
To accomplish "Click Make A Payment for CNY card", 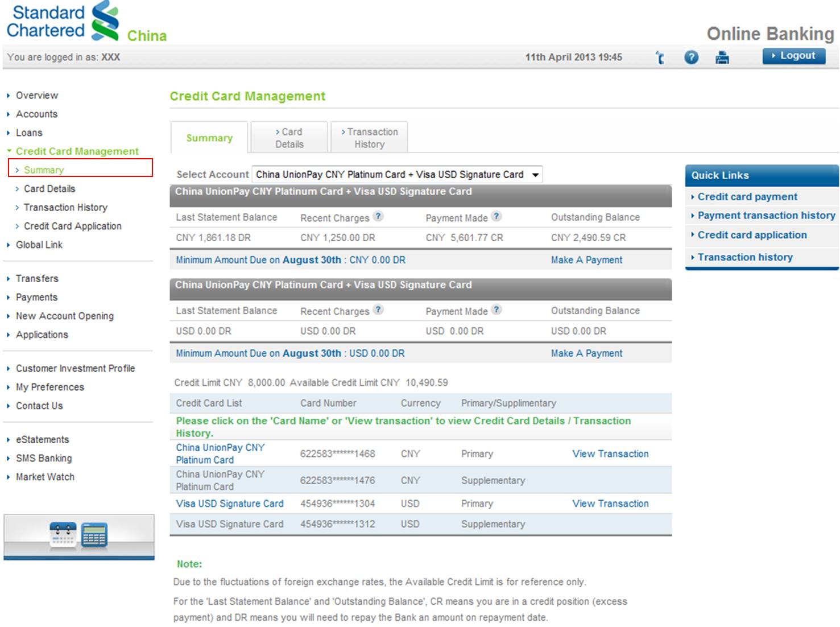I will click(586, 260).
